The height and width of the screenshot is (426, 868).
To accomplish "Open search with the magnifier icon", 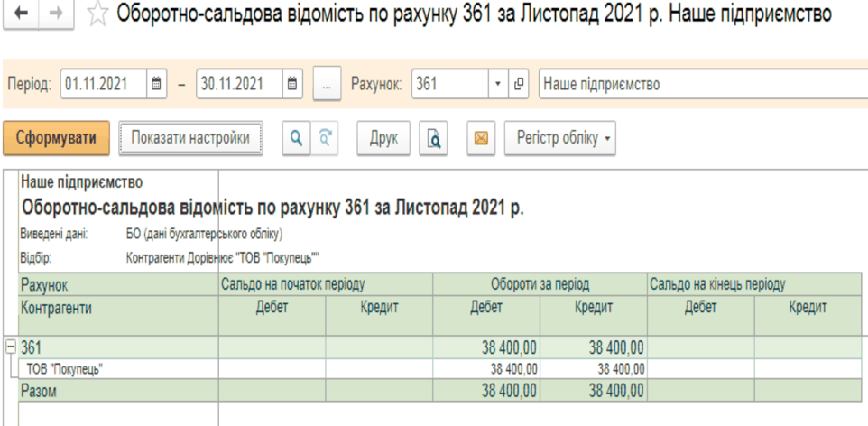I will click(x=297, y=138).
